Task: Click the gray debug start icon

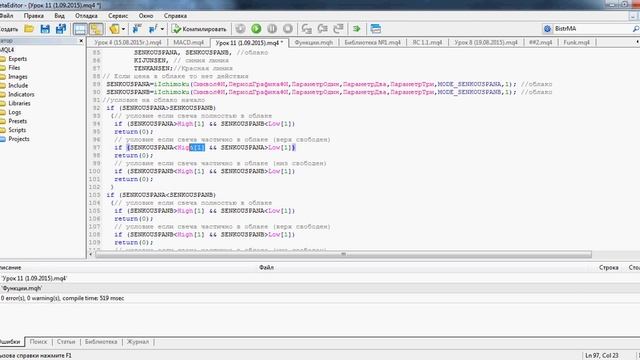Action: [240, 29]
